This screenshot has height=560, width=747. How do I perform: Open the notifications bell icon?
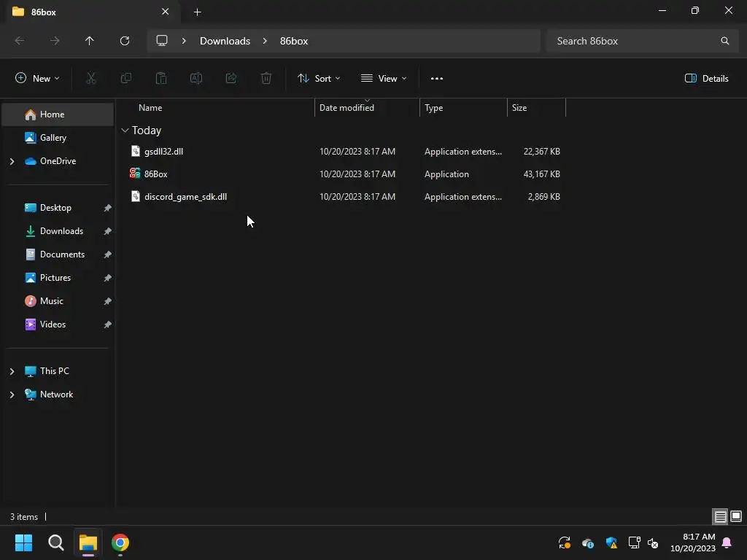(727, 542)
